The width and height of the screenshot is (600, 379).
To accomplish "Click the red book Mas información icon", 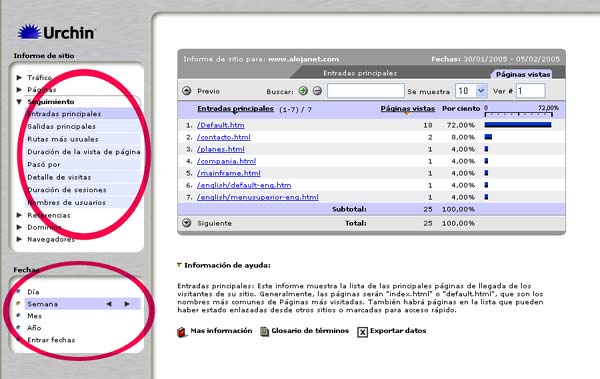I will 182,332.
